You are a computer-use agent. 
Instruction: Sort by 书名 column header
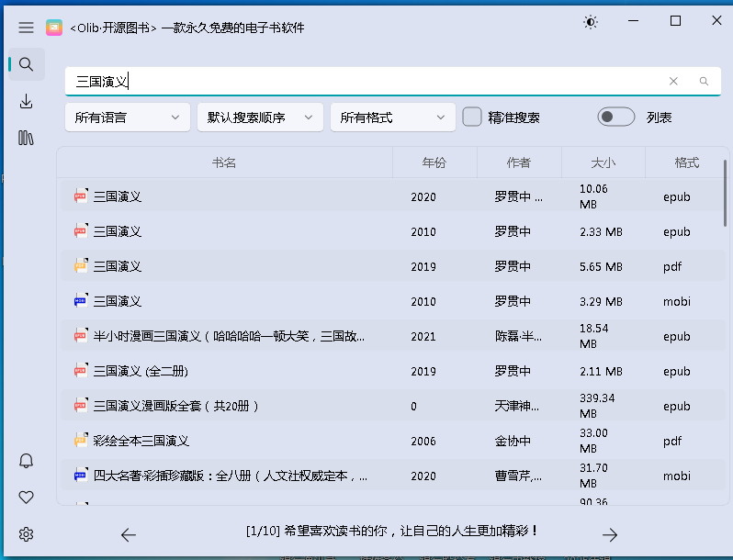click(224, 162)
